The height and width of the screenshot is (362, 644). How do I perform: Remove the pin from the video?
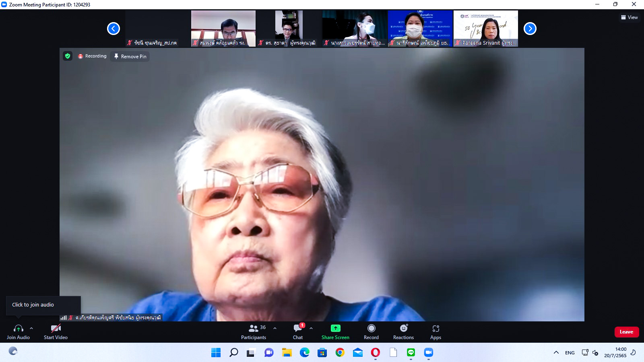[x=130, y=56]
